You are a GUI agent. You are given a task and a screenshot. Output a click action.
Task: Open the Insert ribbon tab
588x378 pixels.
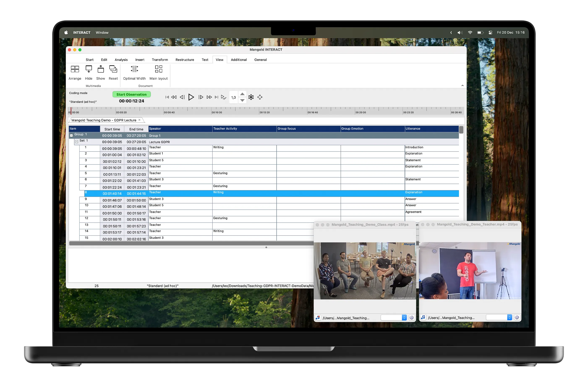pos(140,60)
